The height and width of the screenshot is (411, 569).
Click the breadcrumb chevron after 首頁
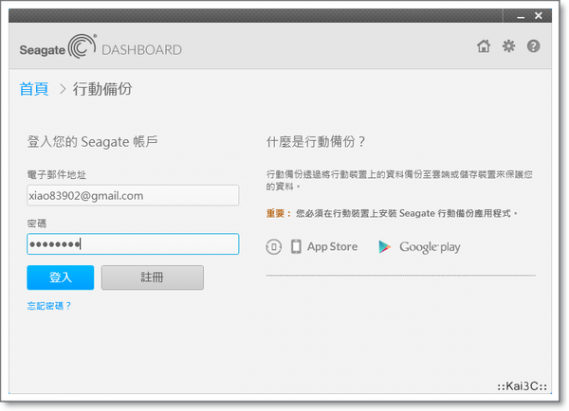click(63, 89)
